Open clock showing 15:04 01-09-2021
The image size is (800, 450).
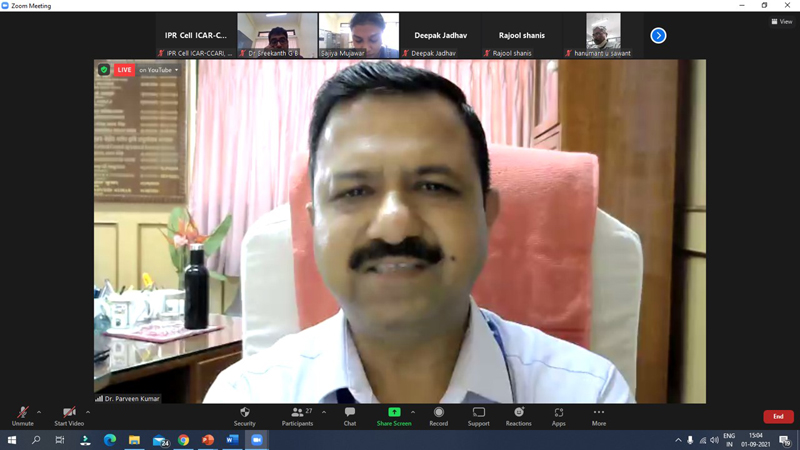756,440
